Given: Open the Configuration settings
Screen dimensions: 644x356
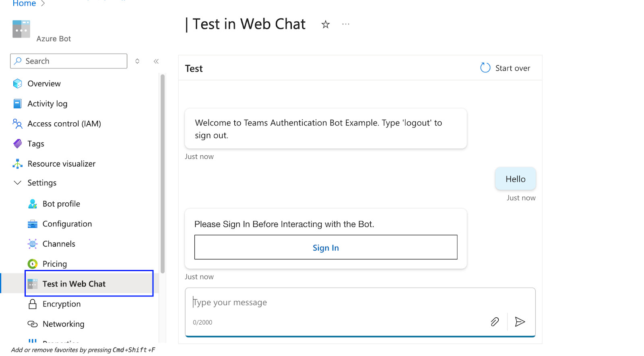Looking at the screenshot, I should [67, 224].
